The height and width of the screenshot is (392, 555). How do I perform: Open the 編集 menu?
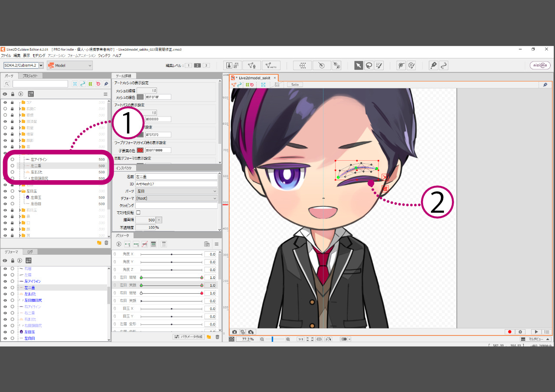click(17, 55)
